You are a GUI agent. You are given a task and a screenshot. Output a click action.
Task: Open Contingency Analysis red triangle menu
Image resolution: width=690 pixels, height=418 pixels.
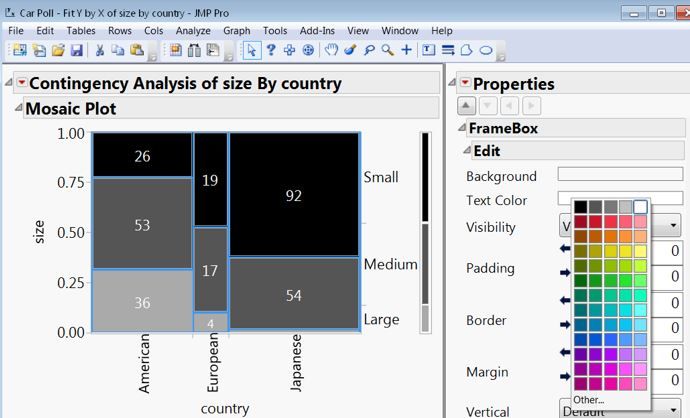[22, 82]
